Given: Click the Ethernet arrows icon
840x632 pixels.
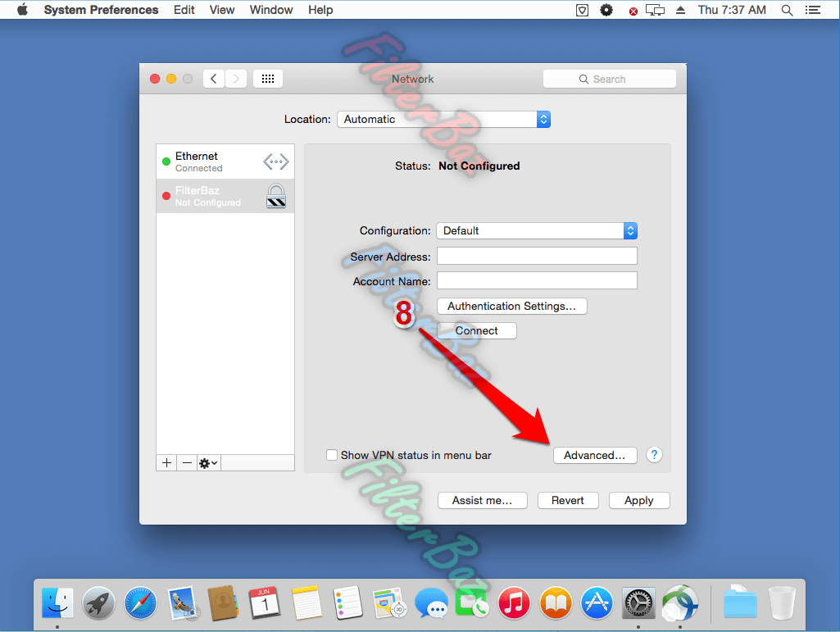Looking at the screenshot, I should coord(276,161).
